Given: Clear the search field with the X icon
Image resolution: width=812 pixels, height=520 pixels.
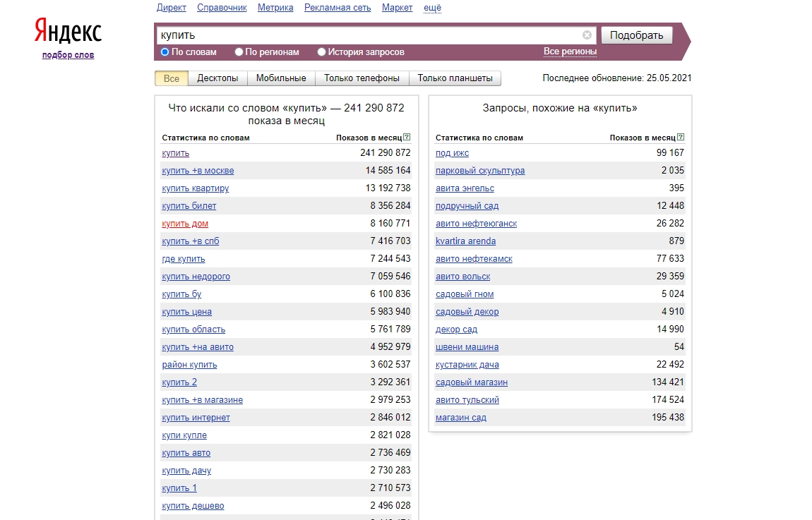Looking at the screenshot, I should tap(587, 35).
